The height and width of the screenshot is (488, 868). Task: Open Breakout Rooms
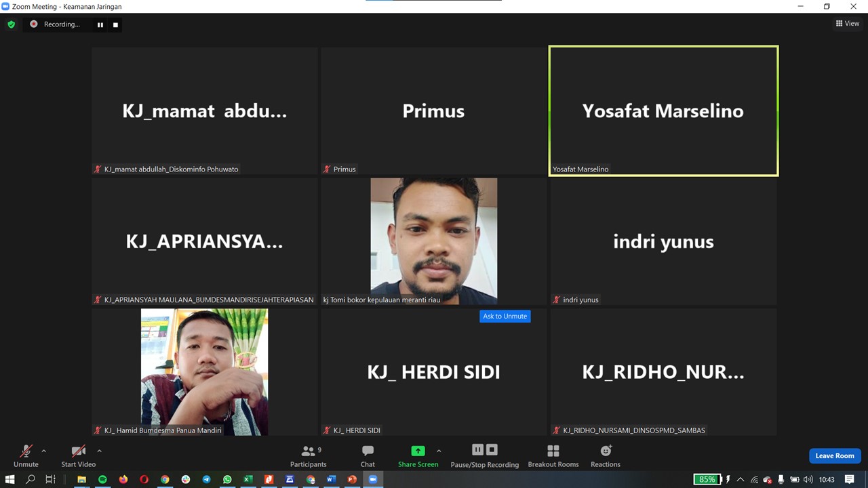pos(553,456)
